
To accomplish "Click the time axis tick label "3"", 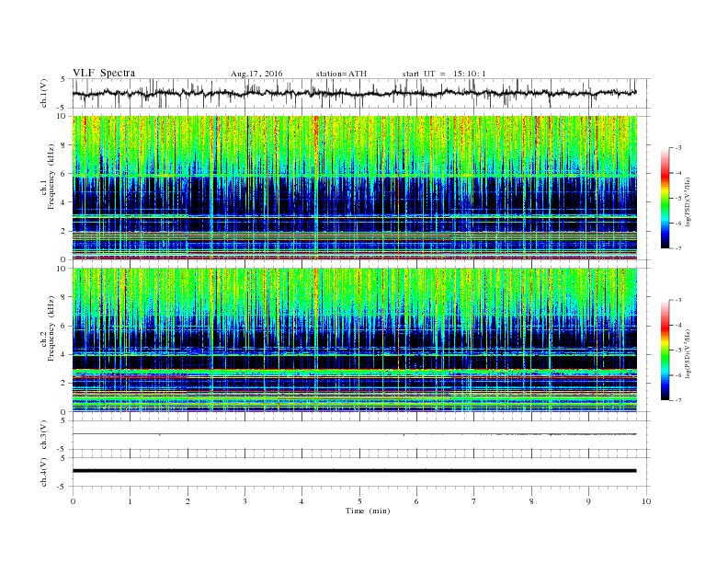I will point(245,501).
